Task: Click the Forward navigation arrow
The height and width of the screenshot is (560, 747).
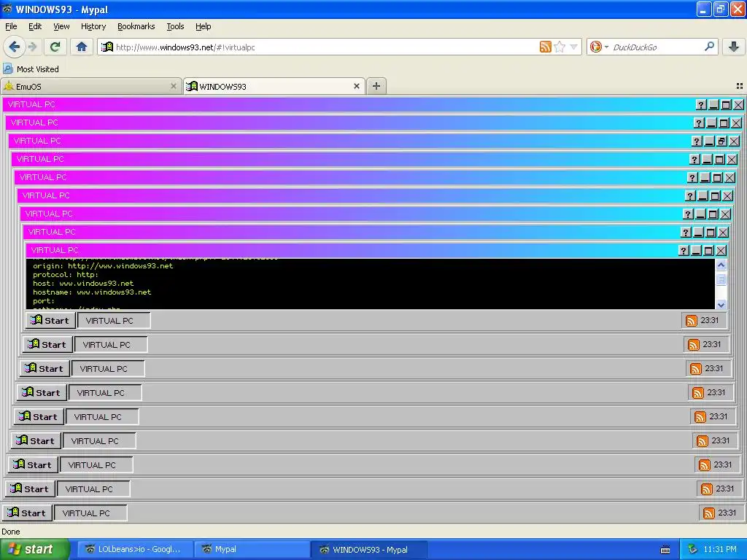Action: (32, 47)
